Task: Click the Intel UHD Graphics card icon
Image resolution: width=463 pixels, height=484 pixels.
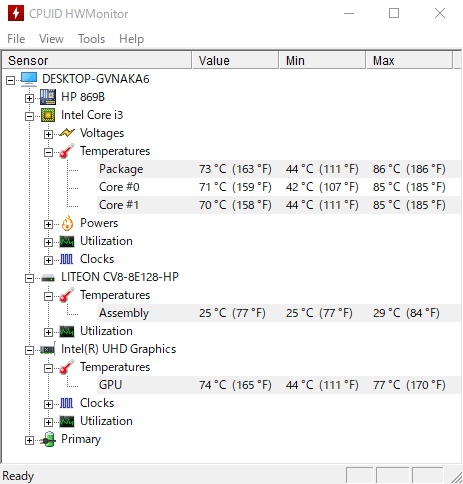Action: point(48,349)
